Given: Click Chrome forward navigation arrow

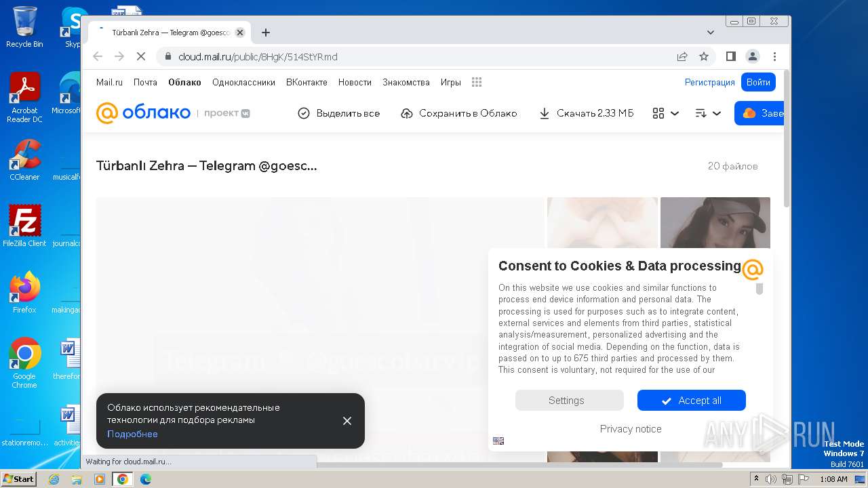Looking at the screenshot, I should click(119, 57).
